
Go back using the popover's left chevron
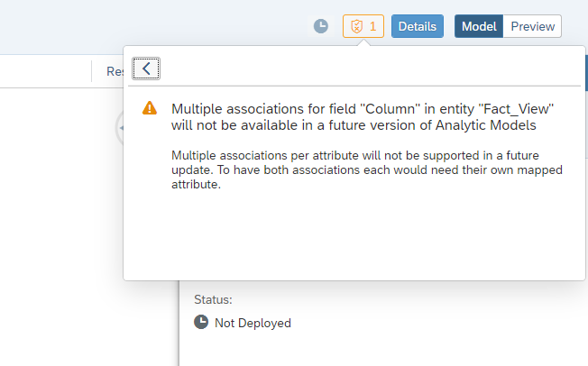[x=146, y=69]
